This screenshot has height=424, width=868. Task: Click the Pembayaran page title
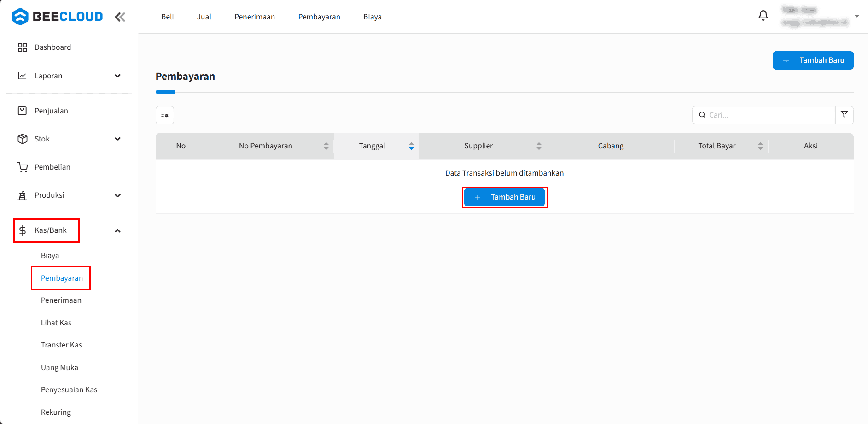pyautogui.click(x=185, y=76)
